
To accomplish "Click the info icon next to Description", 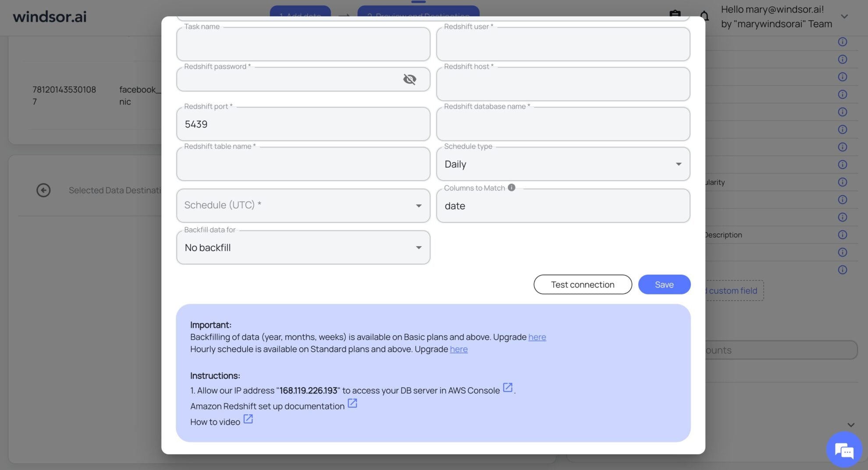I will [842, 235].
